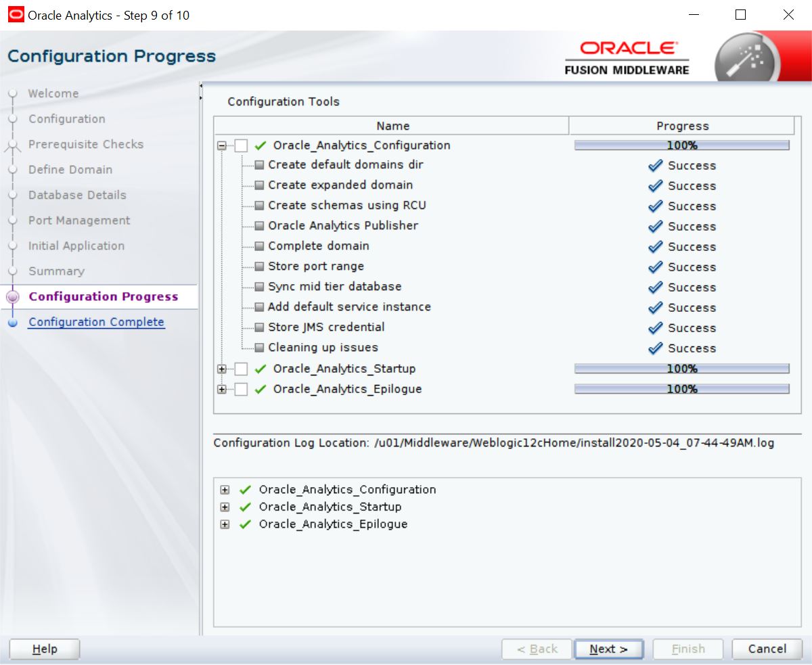The width and height of the screenshot is (812, 665).
Task: Select the Configuration Progress step in sidebar
Action: click(104, 296)
